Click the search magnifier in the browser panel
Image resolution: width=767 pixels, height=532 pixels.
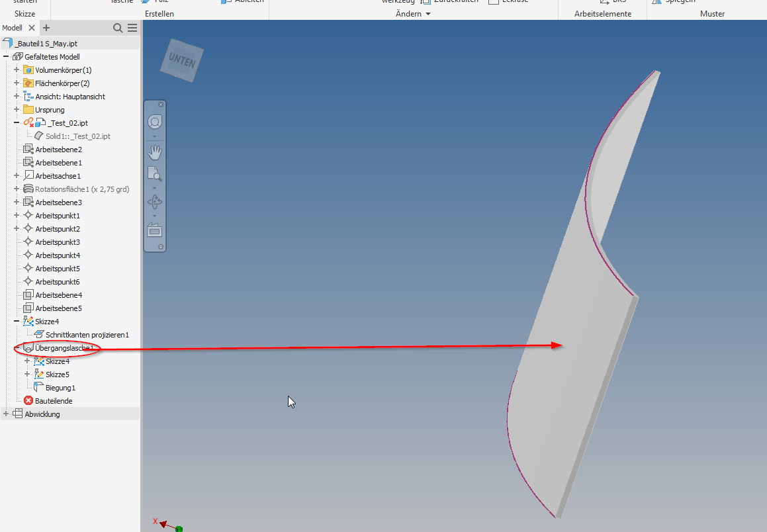tap(118, 28)
